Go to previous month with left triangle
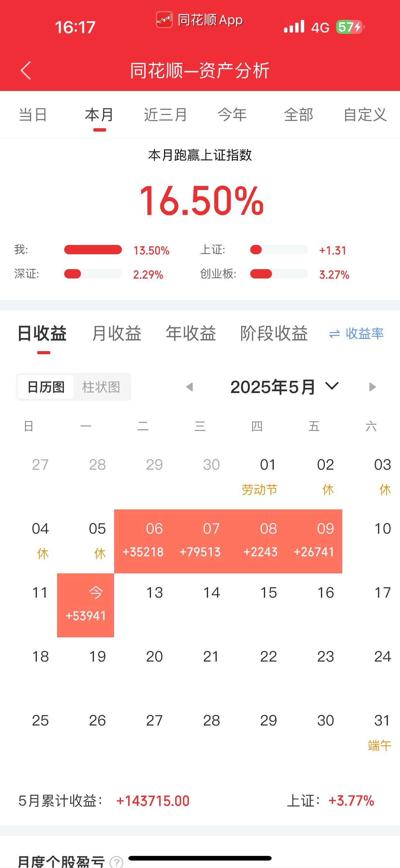The height and width of the screenshot is (868, 400). coord(189,387)
